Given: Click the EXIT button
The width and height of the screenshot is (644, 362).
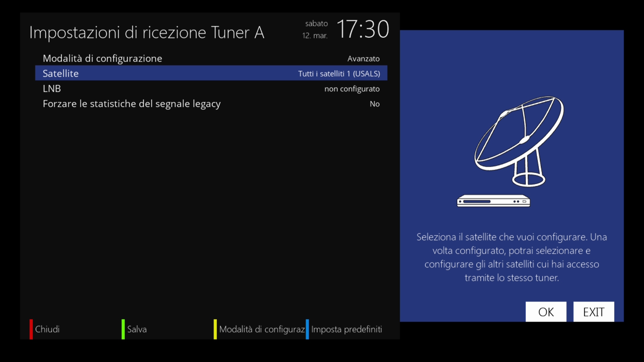Looking at the screenshot, I should tap(594, 312).
